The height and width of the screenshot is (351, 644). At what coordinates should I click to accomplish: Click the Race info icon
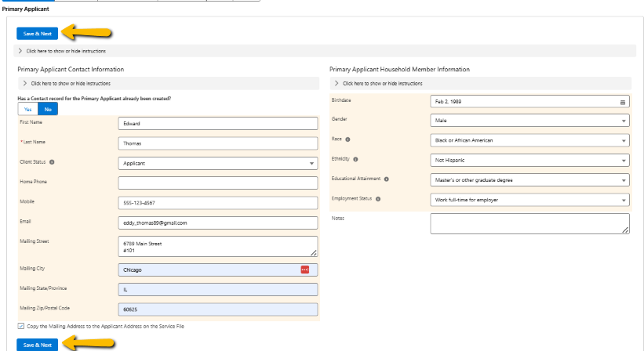pos(347,139)
